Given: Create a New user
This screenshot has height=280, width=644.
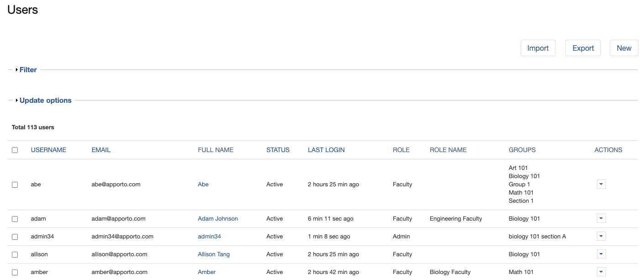Looking at the screenshot, I should pos(624,48).
